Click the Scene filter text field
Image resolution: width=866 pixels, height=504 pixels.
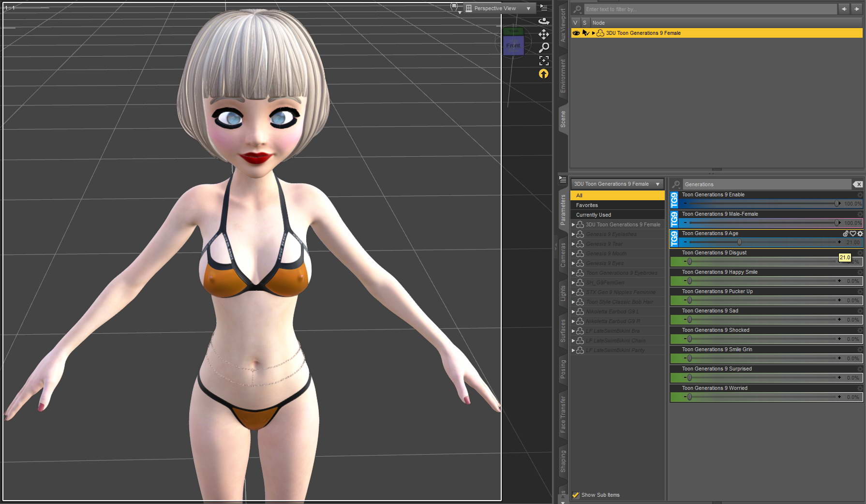[x=710, y=9]
